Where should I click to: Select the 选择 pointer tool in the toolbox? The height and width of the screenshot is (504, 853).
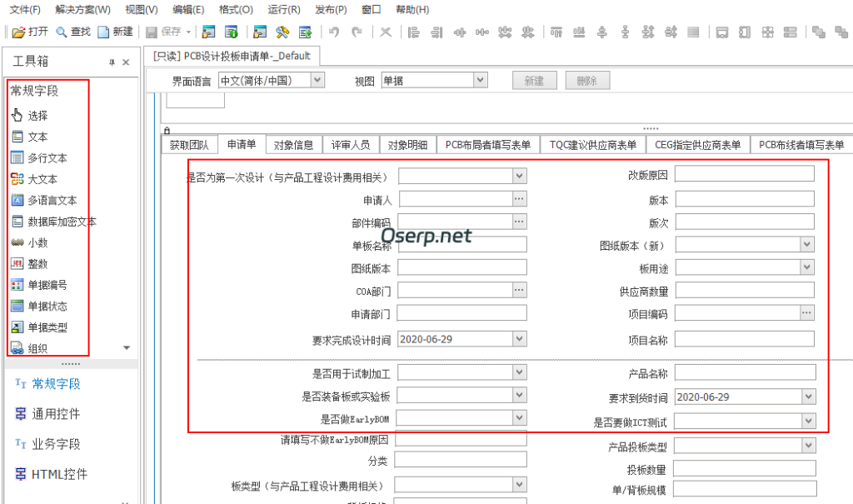pos(37,117)
